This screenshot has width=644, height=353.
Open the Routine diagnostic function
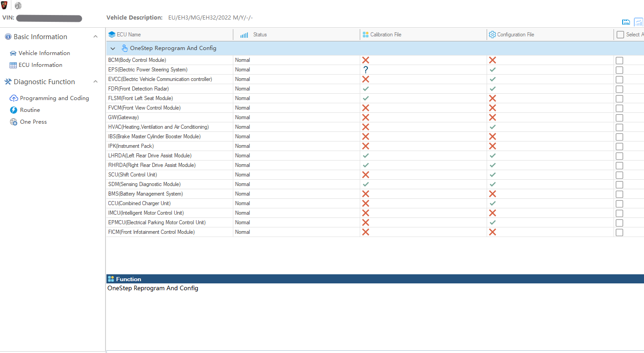click(x=30, y=110)
